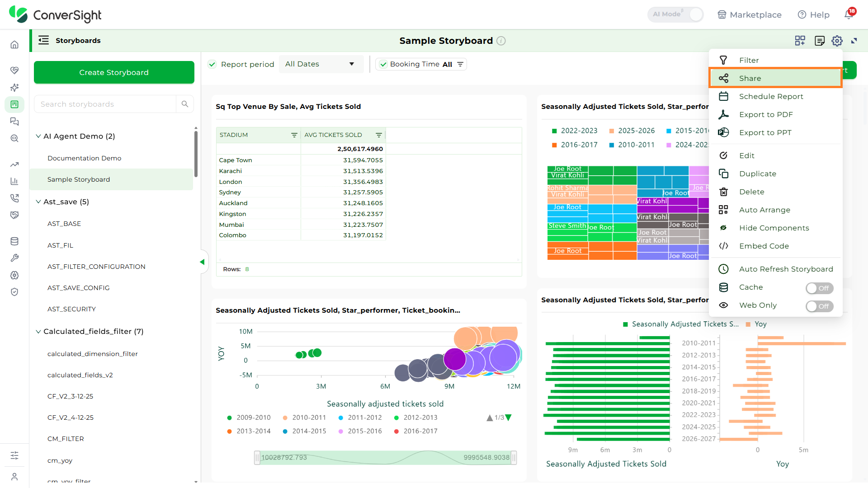Click the legend next-page down arrow
Screen dimensions: 868x488
click(509, 418)
